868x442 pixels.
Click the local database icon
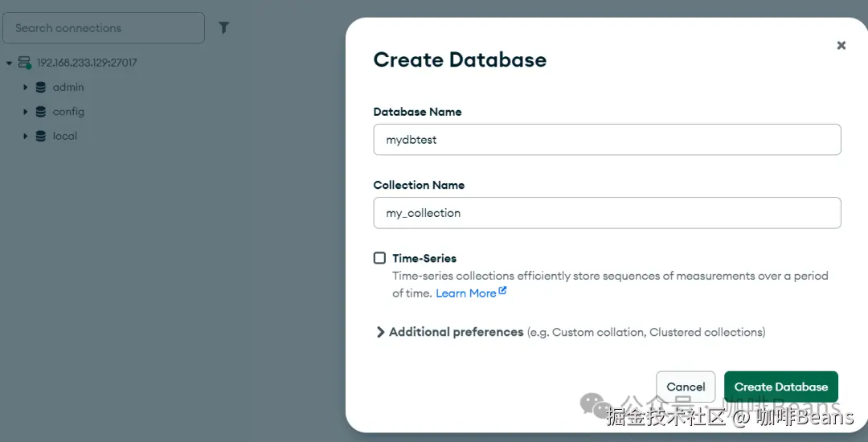[41, 137]
